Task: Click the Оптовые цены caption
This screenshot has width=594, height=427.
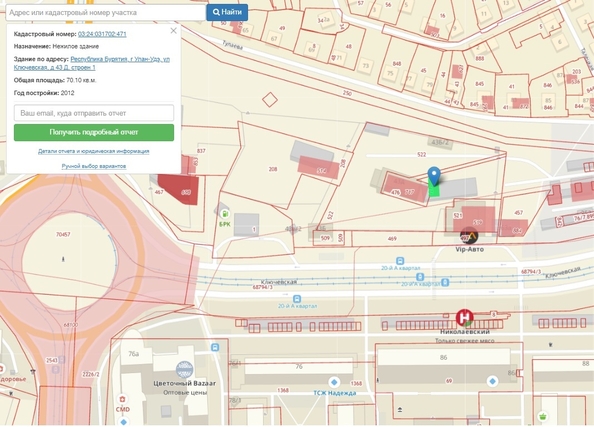Action: point(185,393)
